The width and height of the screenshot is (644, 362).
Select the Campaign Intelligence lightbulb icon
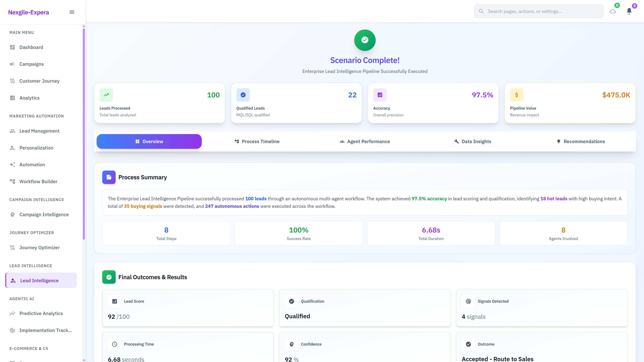[13, 214]
